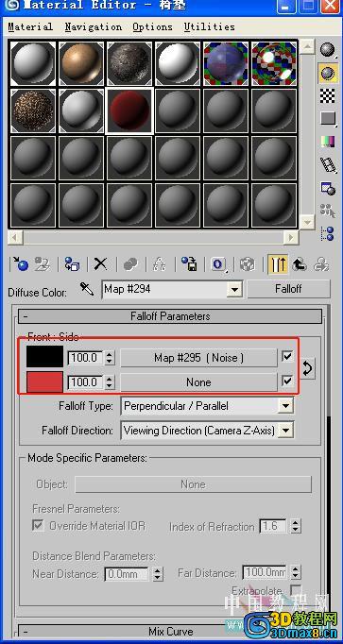Open the Map #294 name dropdown
Image resolution: width=343 pixels, height=644 pixels.
(234, 290)
